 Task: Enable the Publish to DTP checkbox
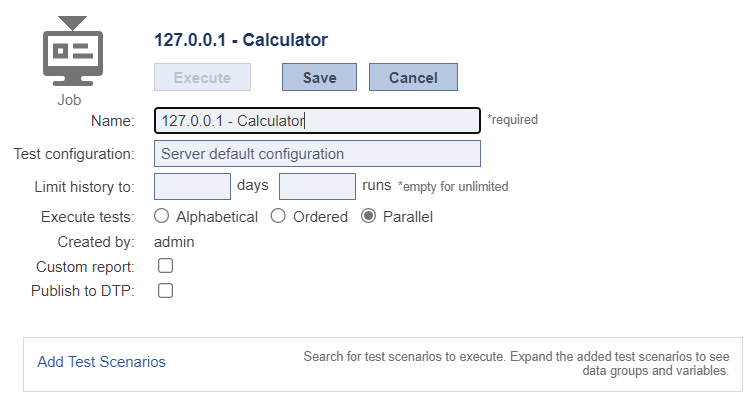point(165,290)
